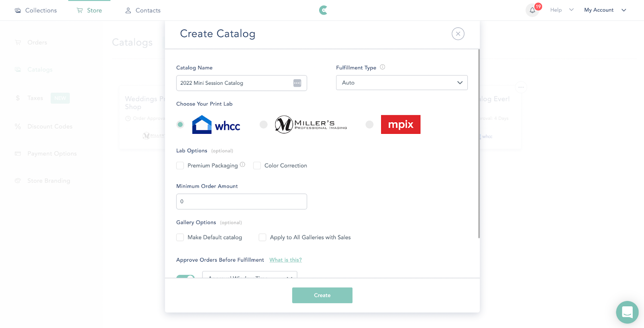The height and width of the screenshot is (328, 644).
Task: Click the Payment Options card icon
Action: (x=18, y=154)
